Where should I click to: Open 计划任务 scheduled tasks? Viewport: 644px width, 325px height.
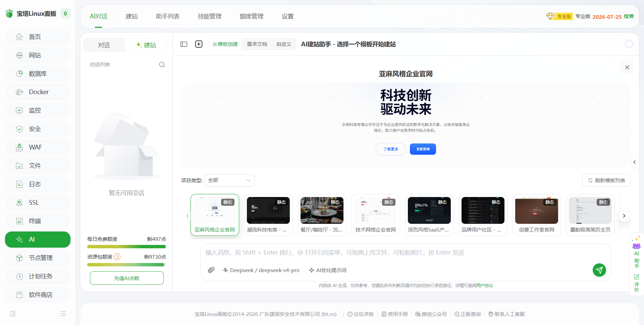coord(38,276)
